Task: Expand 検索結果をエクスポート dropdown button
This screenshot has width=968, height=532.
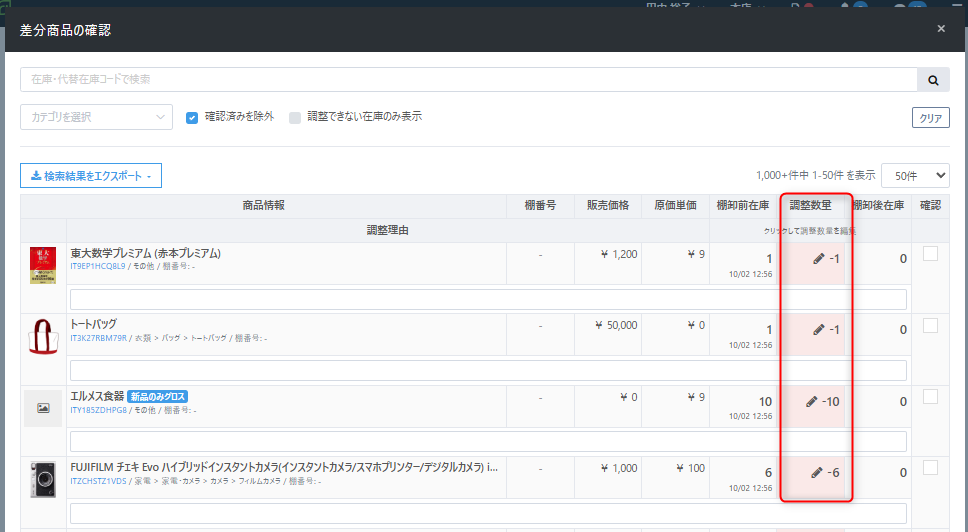Action: (x=91, y=176)
